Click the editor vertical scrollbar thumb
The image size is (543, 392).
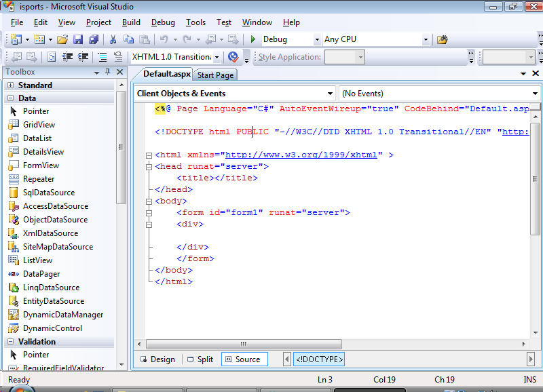(535, 178)
